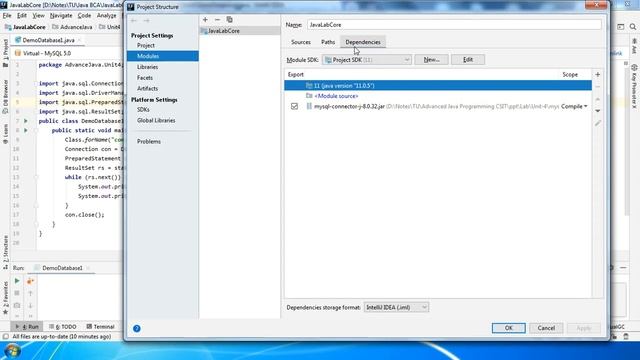
Task: Open the TODO tool window
Action: pyautogui.click(x=63, y=327)
